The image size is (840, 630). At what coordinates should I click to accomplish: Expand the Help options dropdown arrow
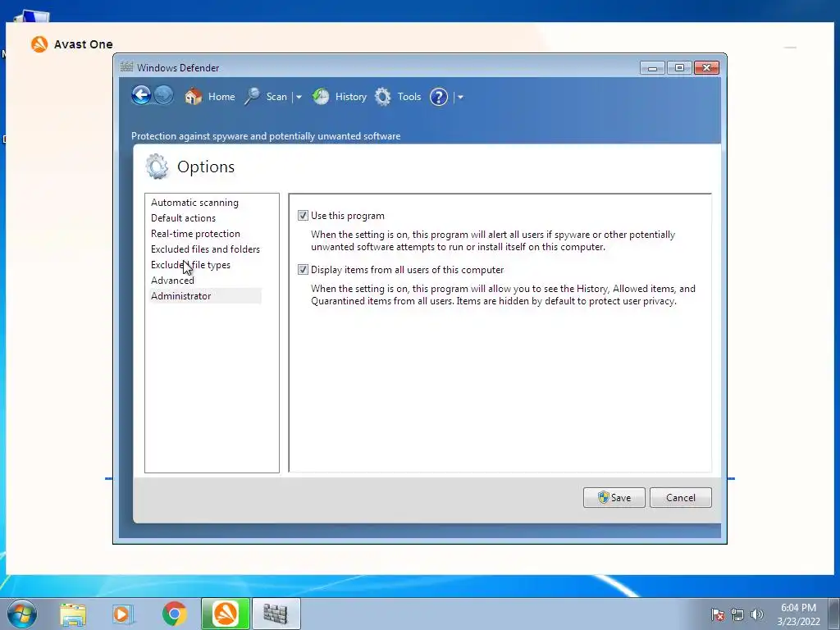click(460, 98)
